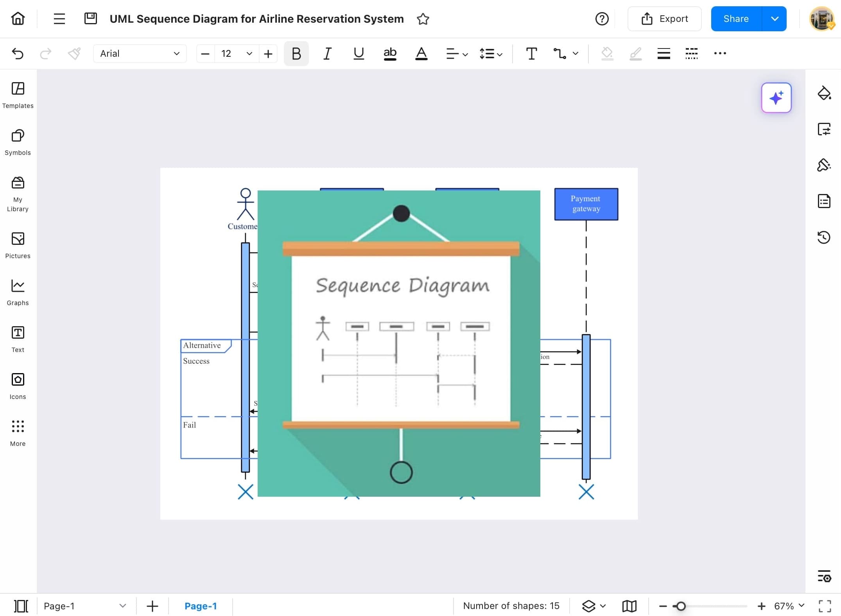Open version history panel
The width and height of the screenshot is (841, 616).
tap(824, 237)
